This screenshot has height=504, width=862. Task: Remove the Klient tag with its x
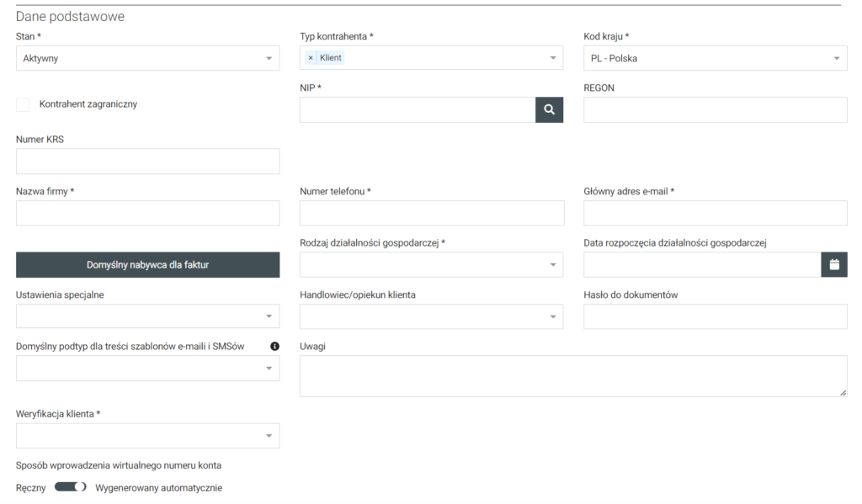point(311,58)
